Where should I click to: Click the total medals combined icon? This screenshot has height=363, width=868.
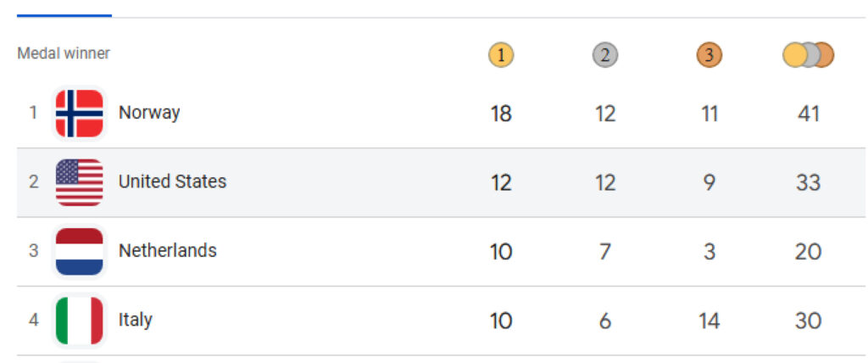(x=808, y=56)
